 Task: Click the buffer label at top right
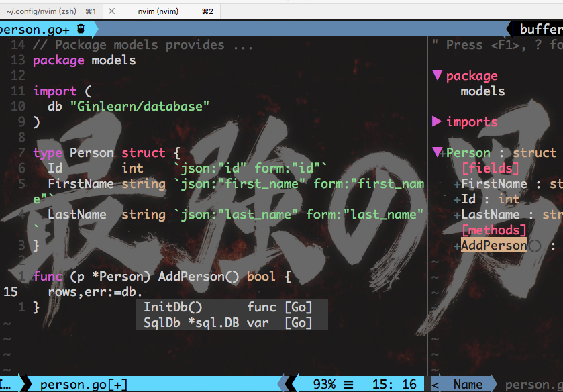click(x=542, y=29)
